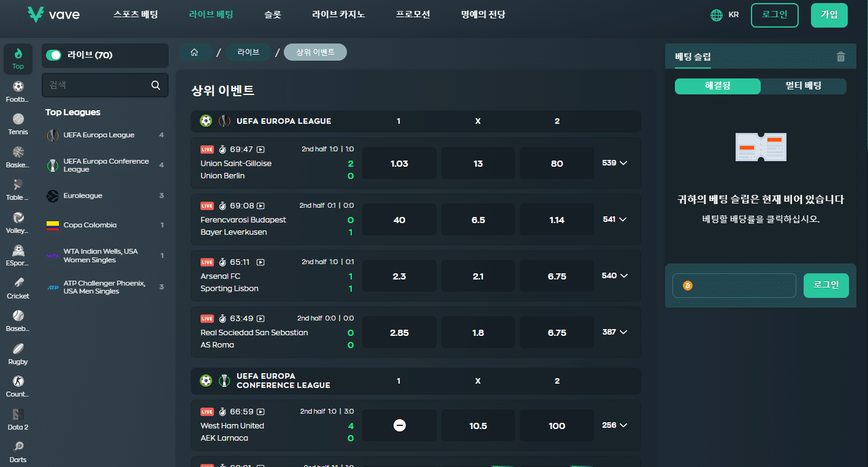Expand 541 markets for Ferencvarosi match

pos(615,219)
